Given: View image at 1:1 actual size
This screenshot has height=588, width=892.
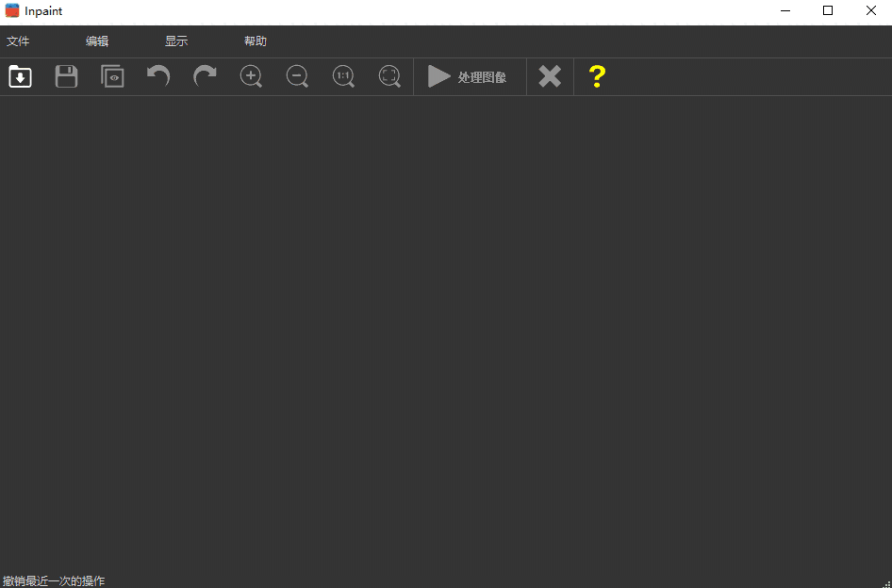Looking at the screenshot, I should (x=343, y=76).
